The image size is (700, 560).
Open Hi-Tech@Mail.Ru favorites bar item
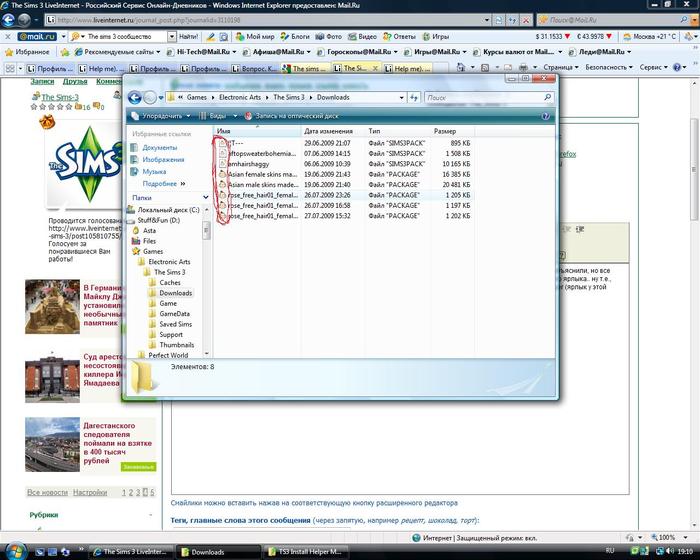[201, 52]
